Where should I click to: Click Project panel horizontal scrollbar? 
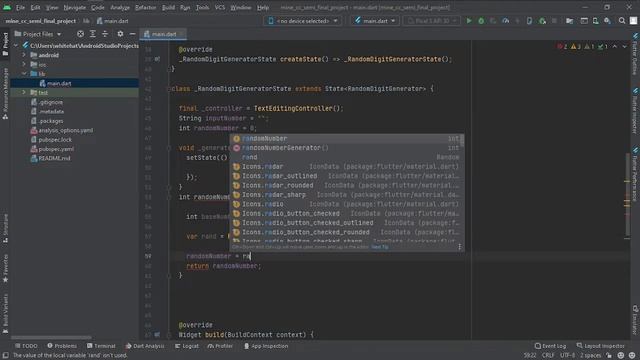tap(51, 338)
